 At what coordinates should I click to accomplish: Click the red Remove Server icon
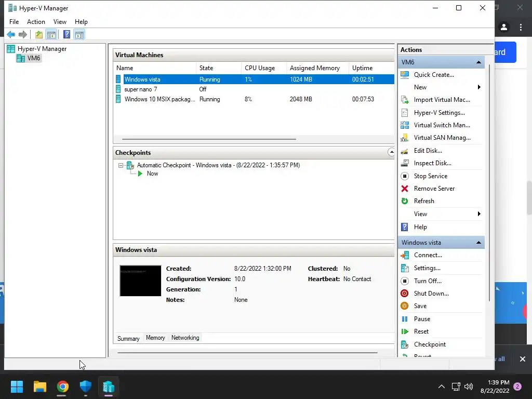point(405,189)
